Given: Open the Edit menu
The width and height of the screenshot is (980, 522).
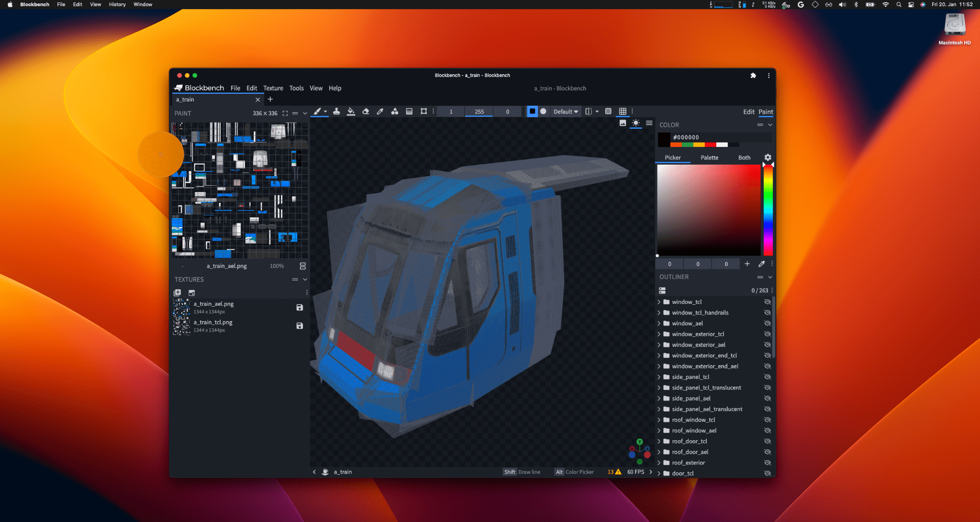Looking at the screenshot, I should click(252, 88).
